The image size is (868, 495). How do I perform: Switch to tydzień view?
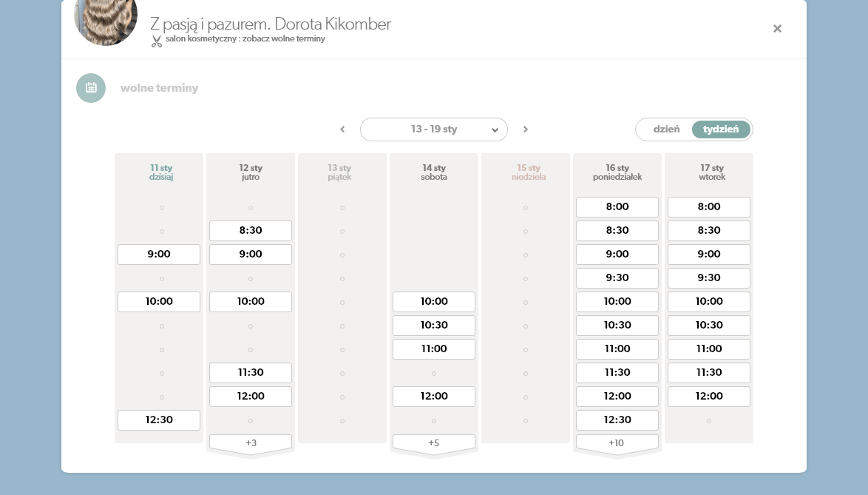(x=721, y=129)
